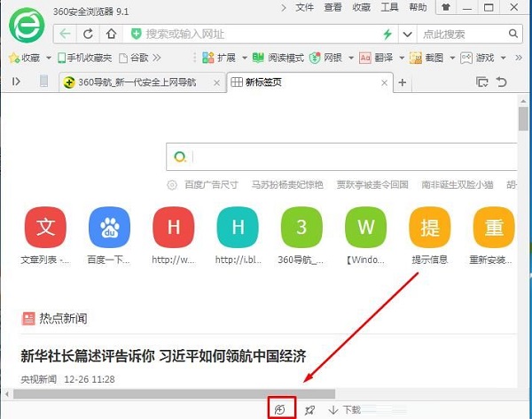Go to the home page icon

(x=111, y=34)
